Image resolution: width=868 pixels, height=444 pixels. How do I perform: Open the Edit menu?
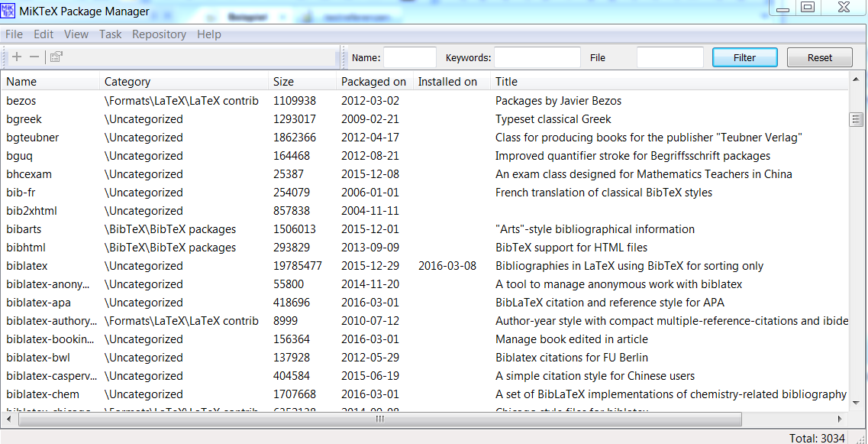tap(44, 34)
